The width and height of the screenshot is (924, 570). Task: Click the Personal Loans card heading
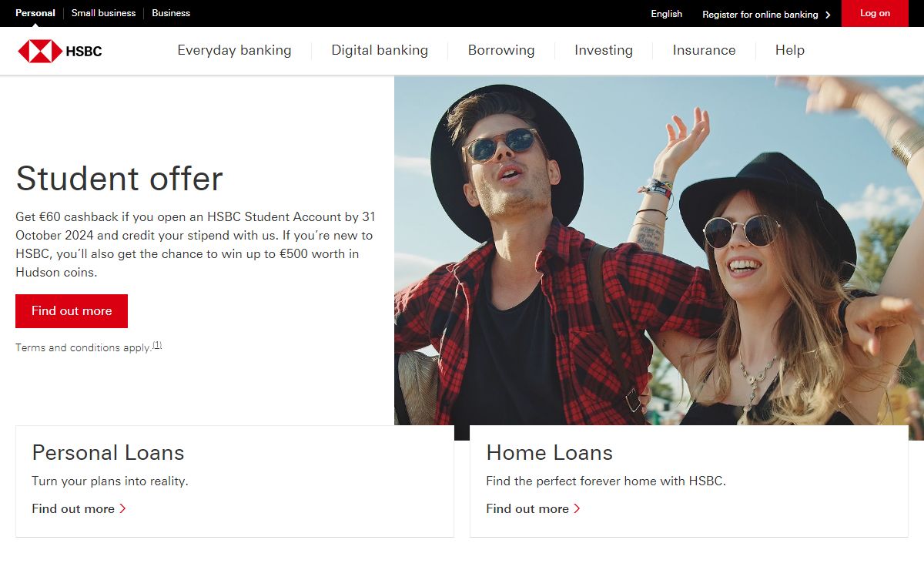(109, 453)
